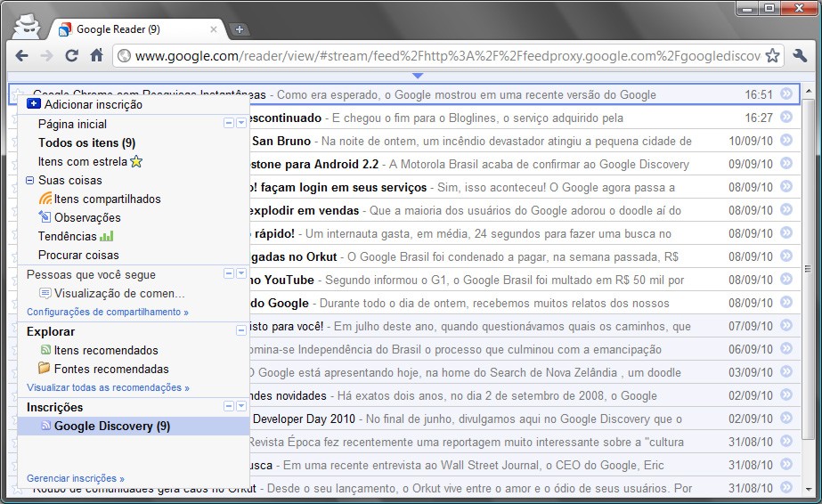Open Configurações de compartilhamento link
This screenshot has width=822, height=504.
click(108, 312)
